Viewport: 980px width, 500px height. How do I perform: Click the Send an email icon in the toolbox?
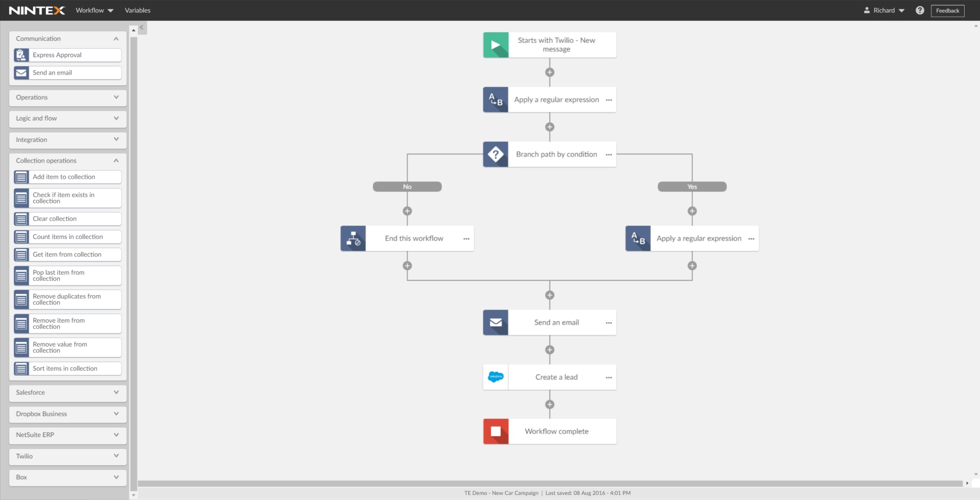click(x=21, y=73)
